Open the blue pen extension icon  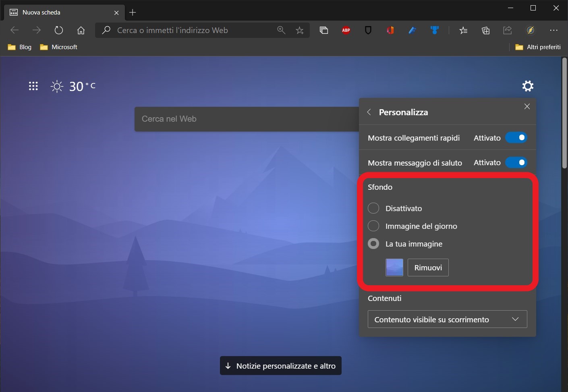(x=412, y=30)
